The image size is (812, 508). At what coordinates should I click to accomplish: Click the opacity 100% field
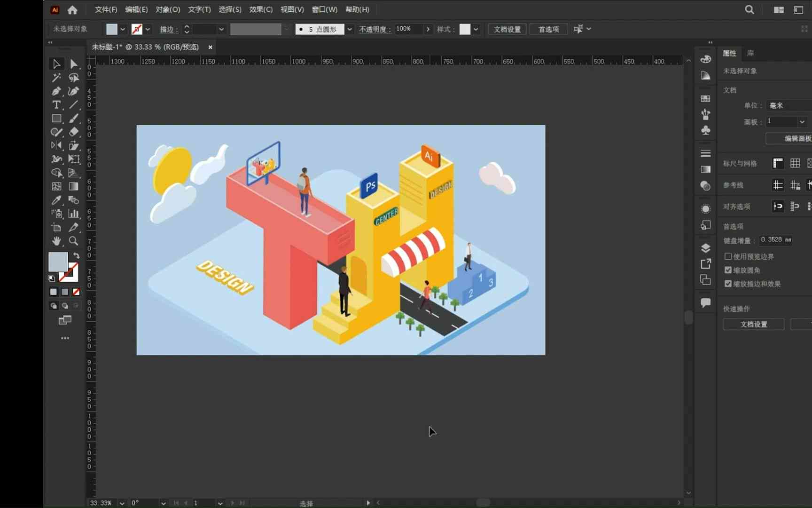(408, 29)
